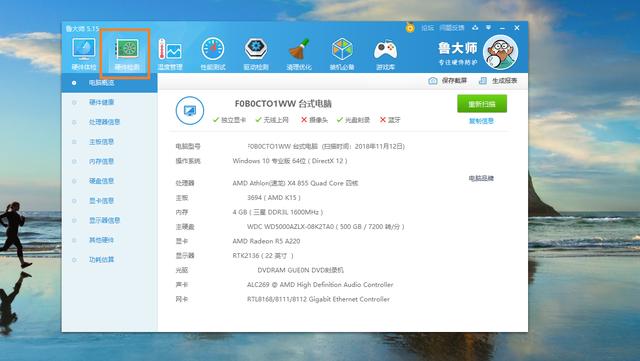The width and height of the screenshot is (640, 361).
Task: Click the 无线上网 status indicator
Action: [272, 120]
